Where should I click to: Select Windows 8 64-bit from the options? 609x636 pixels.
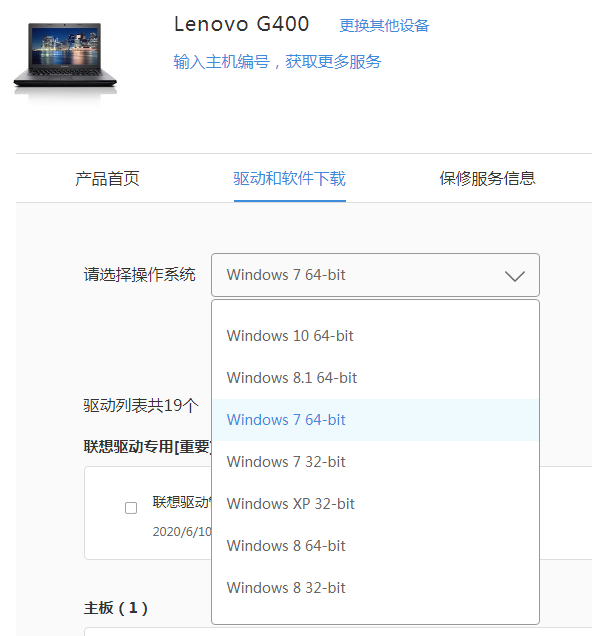coord(286,546)
